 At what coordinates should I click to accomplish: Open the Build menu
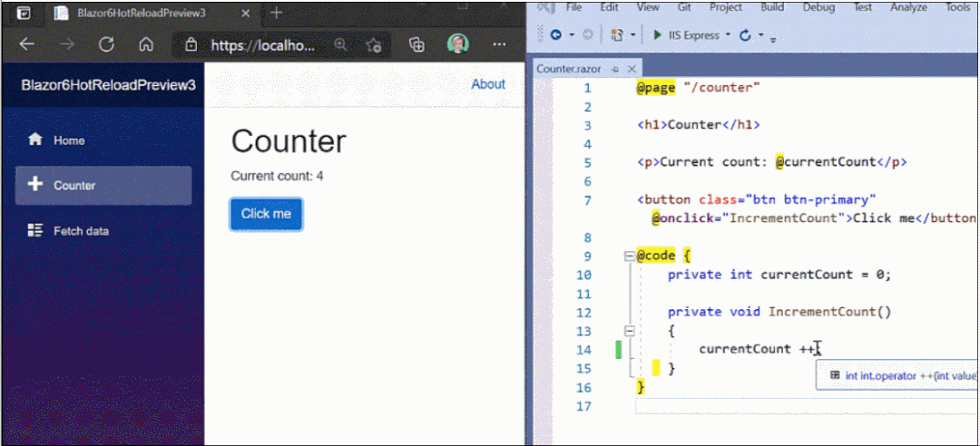pos(772,7)
